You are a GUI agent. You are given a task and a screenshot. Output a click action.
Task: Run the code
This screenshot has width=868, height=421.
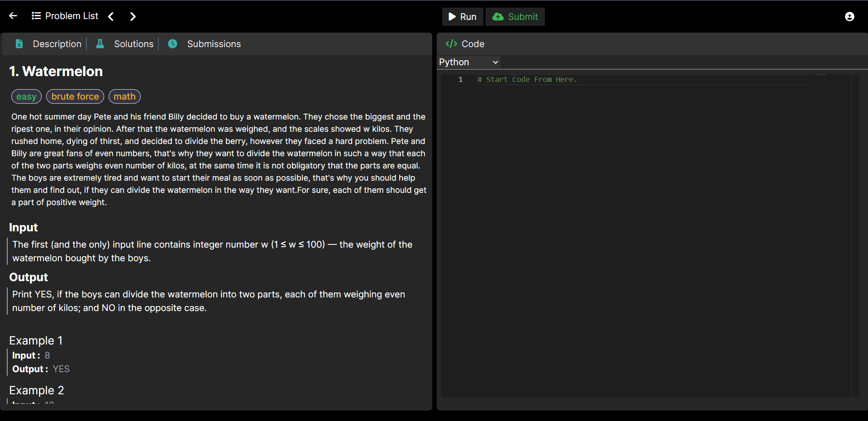(463, 17)
